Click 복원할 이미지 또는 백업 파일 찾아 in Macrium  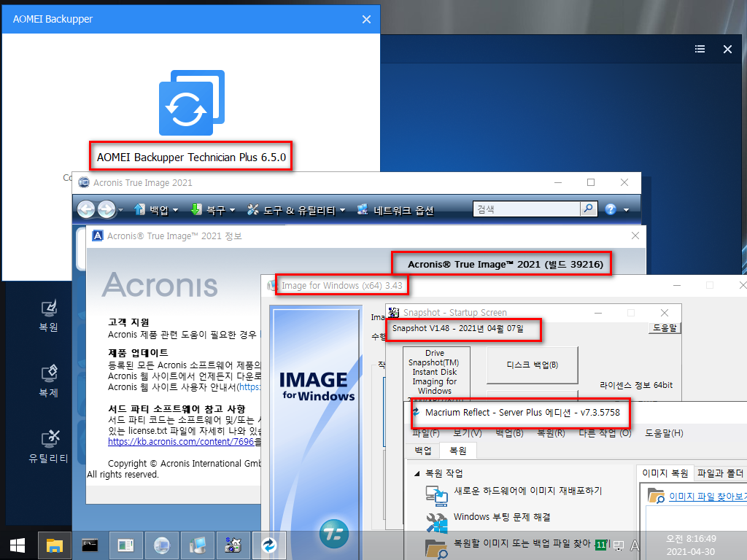tap(522, 543)
